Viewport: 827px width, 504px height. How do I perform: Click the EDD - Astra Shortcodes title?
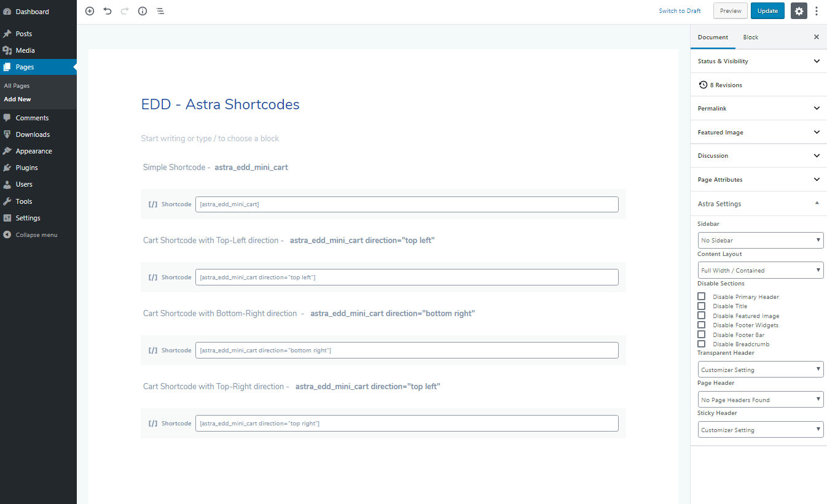pos(221,104)
